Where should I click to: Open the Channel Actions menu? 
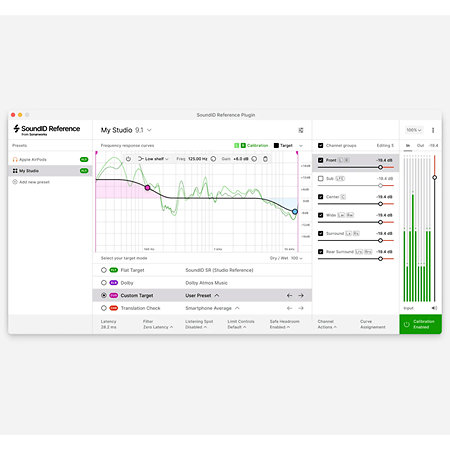(327, 324)
